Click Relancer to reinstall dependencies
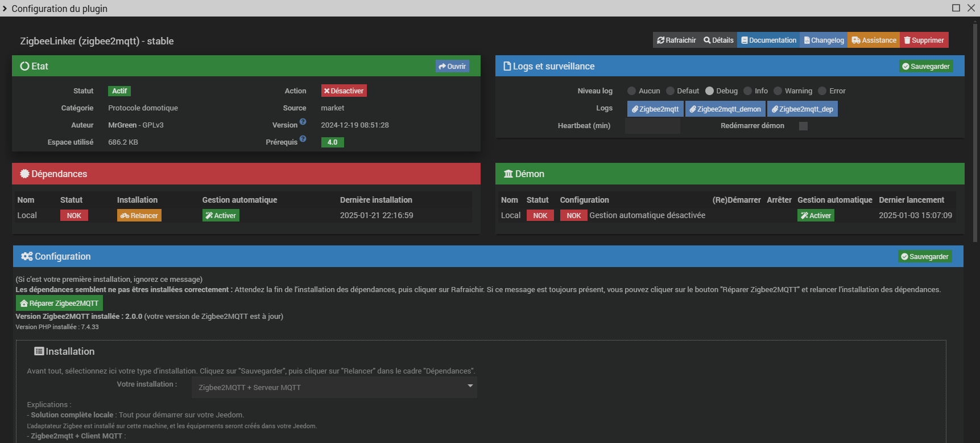The image size is (980, 443). (x=139, y=215)
